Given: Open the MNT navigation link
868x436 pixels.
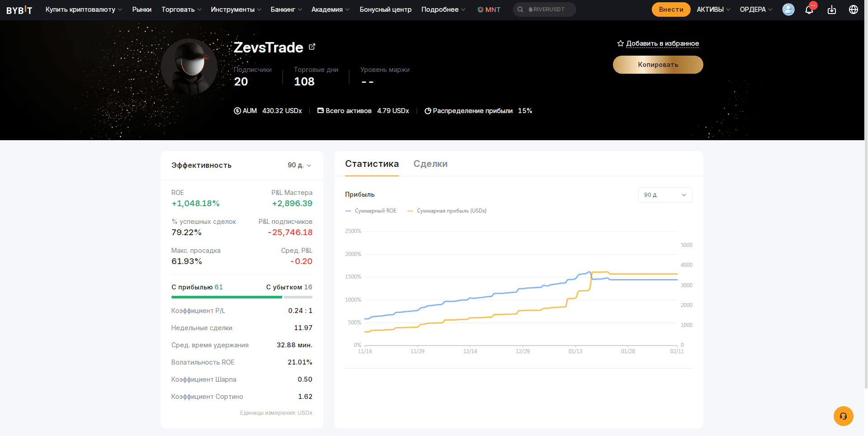Looking at the screenshot, I should coord(489,9).
